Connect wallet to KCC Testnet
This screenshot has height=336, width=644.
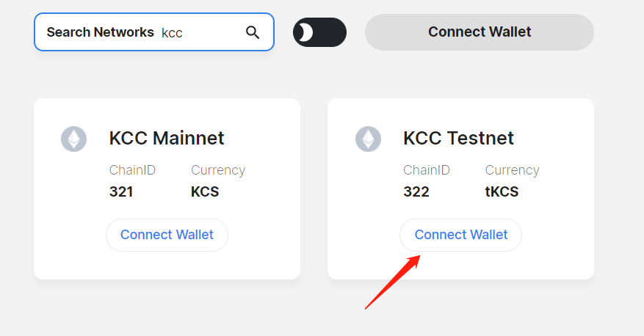(x=460, y=235)
